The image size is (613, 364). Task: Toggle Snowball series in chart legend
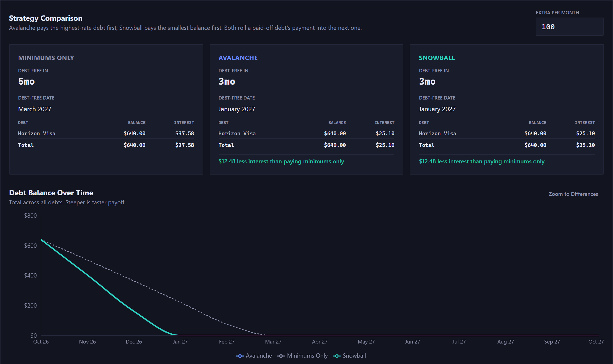349,356
